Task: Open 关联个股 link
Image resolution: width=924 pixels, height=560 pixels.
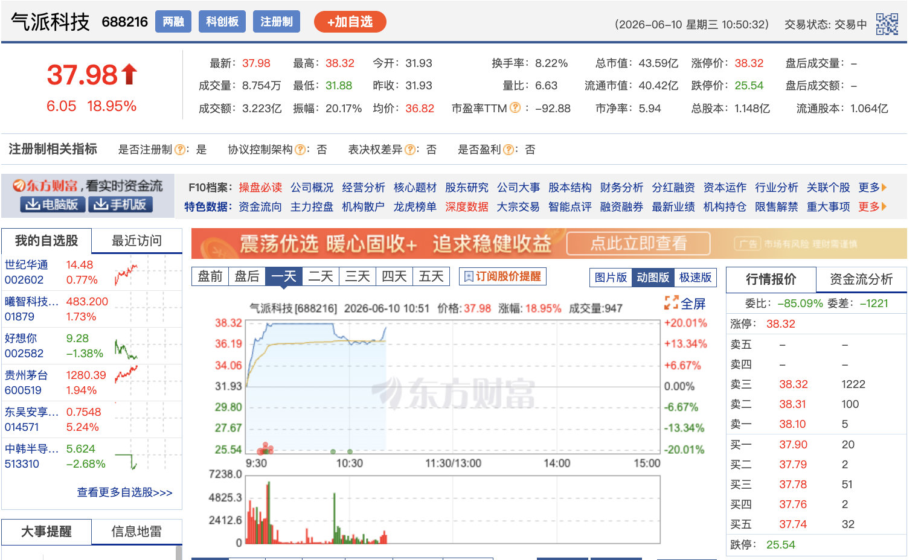Action: (829, 188)
